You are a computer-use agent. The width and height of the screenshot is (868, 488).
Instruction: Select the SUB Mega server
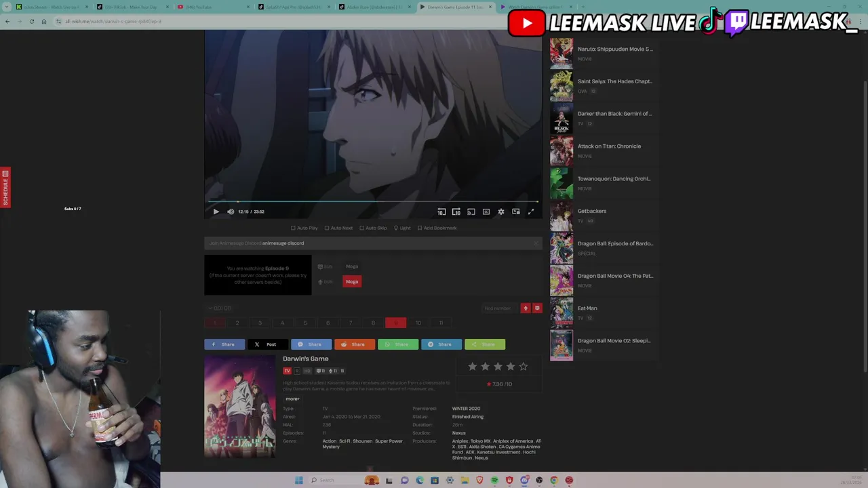tap(352, 266)
